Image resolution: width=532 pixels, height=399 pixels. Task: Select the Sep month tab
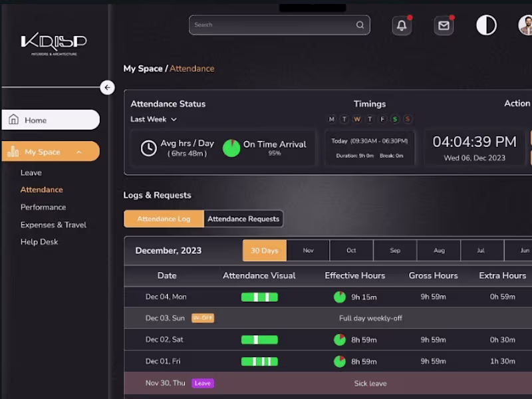(395, 251)
